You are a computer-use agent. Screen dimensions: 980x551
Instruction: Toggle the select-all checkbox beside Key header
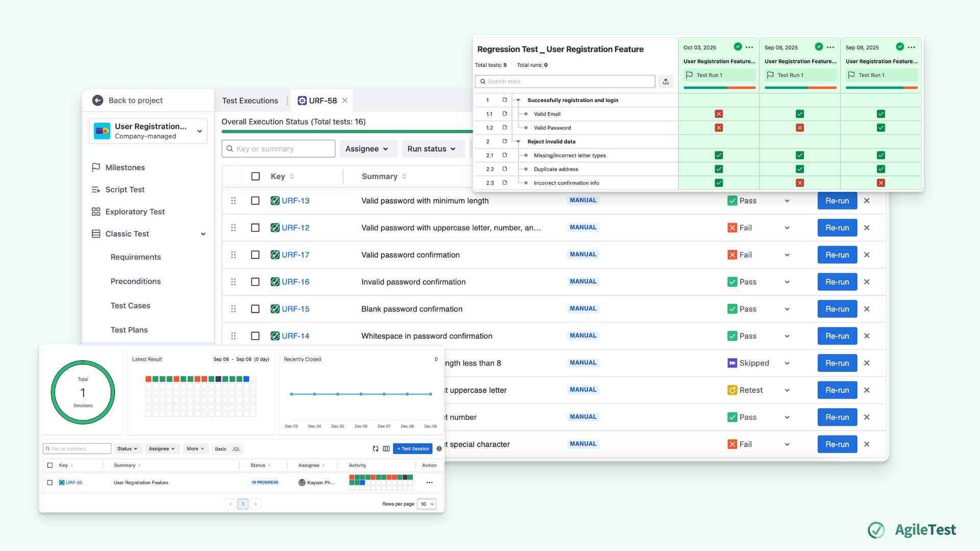(256, 177)
